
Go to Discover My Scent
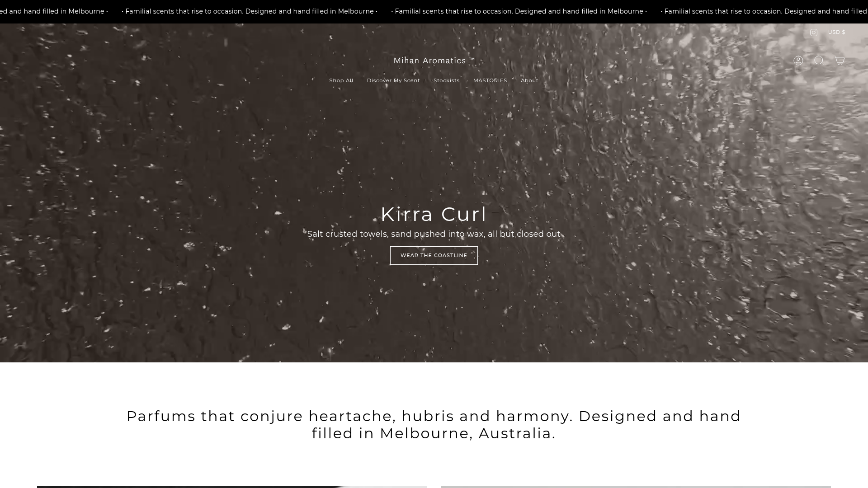pyautogui.click(x=393, y=80)
